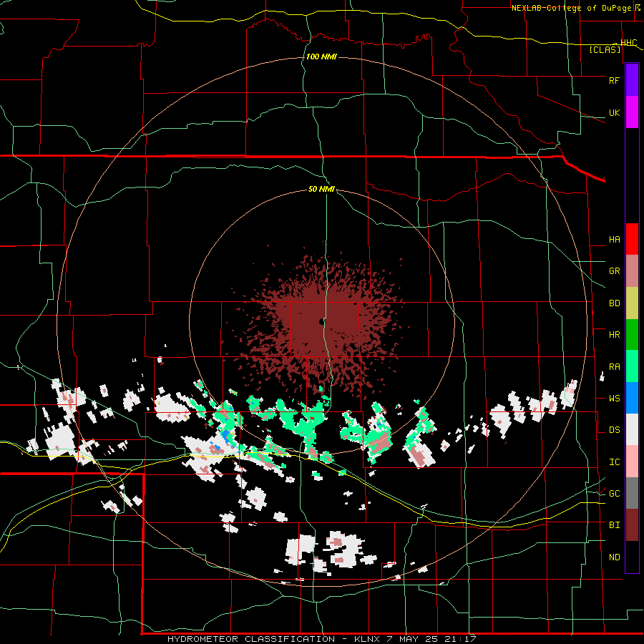Select the GC gray legend swatch
Screen dimensions: 644x644
pos(632,493)
